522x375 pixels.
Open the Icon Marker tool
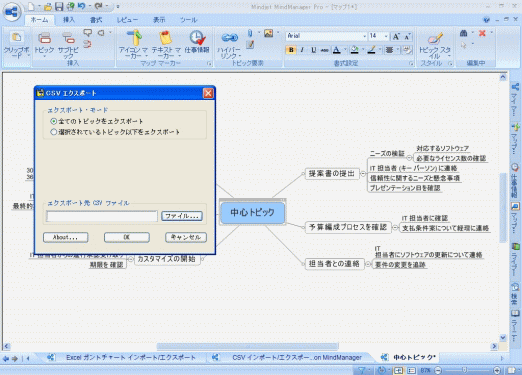pos(134,38)
